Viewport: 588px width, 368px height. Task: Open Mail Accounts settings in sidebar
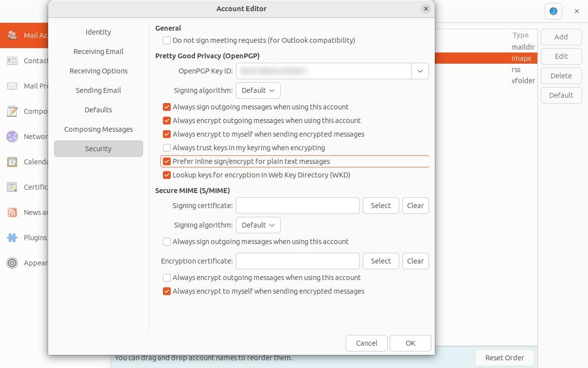pyautogui.click(x=12, y=35)
